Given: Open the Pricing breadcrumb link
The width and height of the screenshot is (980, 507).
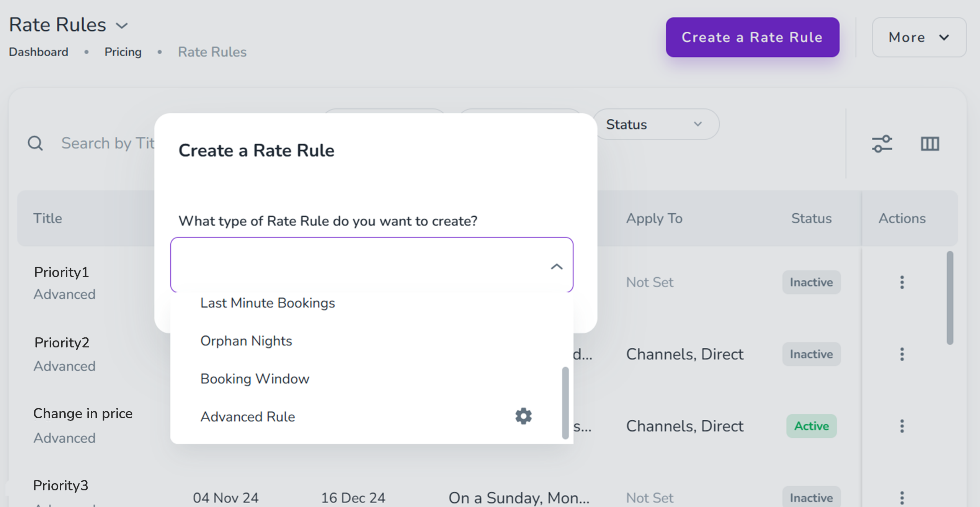Looking at the screenshot, I should click(x=123, y=52).
